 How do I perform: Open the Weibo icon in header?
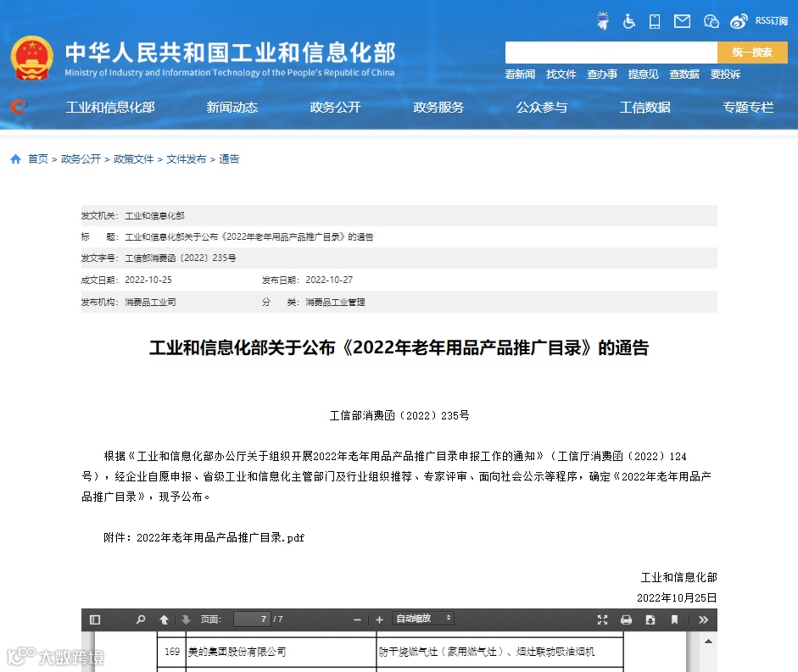(739, 21)
